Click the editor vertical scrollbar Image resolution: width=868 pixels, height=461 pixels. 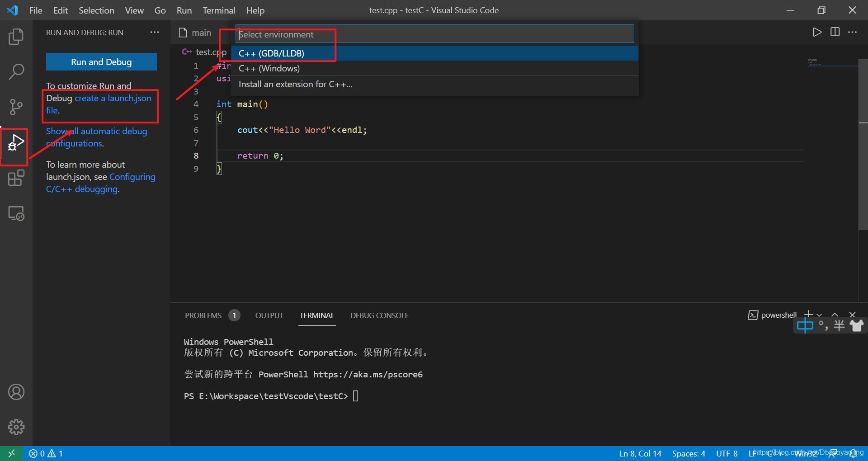(x=863, y=145)
